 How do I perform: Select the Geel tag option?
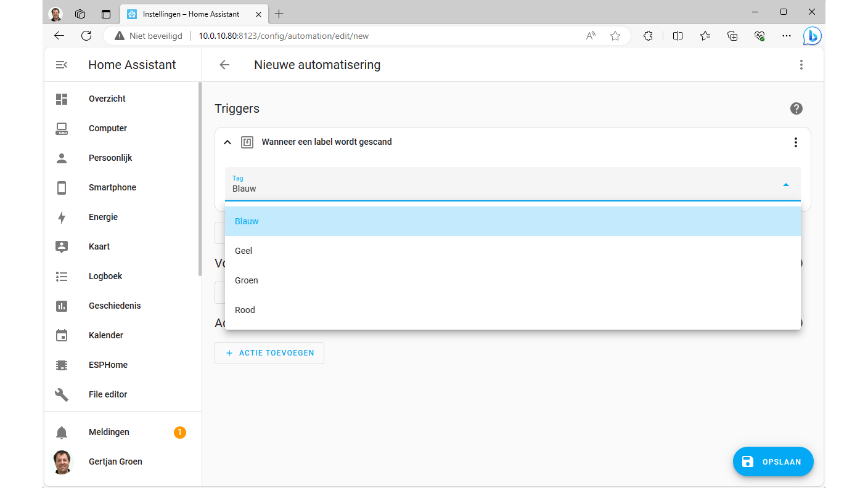[x=244, y=251]
